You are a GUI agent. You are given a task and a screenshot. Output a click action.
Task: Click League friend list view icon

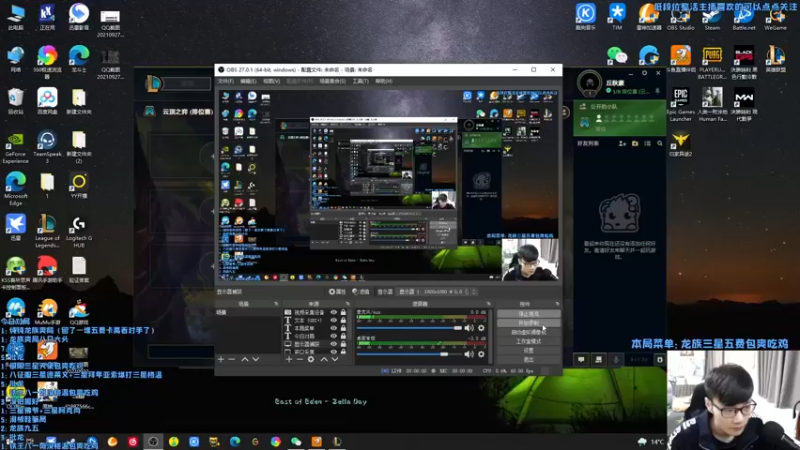point(647,144)
